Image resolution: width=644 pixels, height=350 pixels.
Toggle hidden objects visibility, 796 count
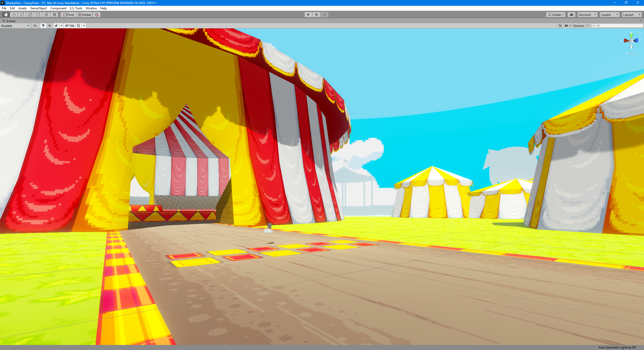pyautogui.click(x=70, y=26)
